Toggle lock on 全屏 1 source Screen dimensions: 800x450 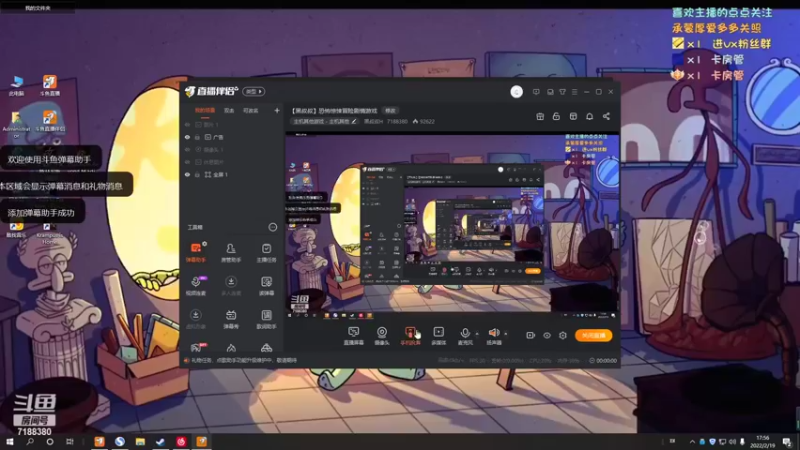(197, 174)
